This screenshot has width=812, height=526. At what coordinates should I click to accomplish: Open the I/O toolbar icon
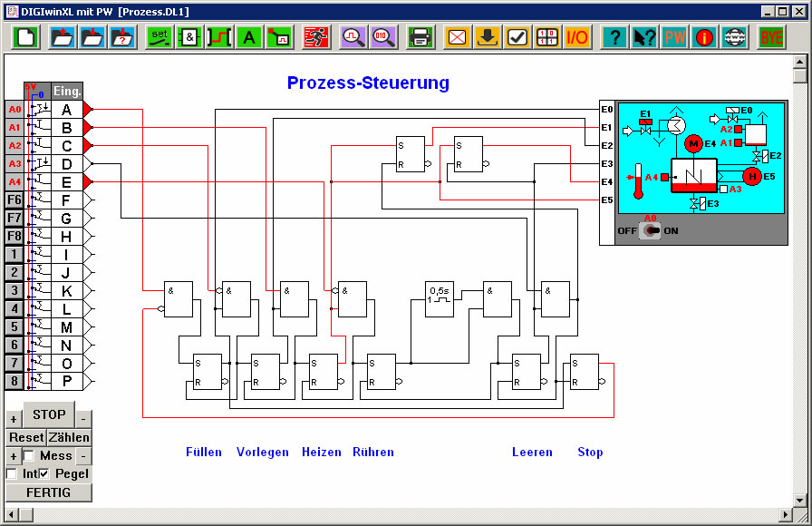576,37
